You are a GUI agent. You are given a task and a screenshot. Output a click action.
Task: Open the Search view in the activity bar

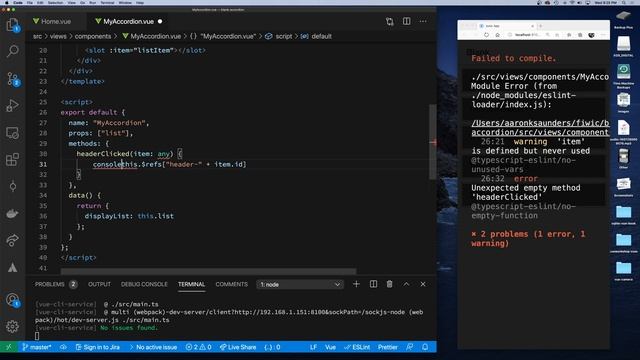point(13,51)
